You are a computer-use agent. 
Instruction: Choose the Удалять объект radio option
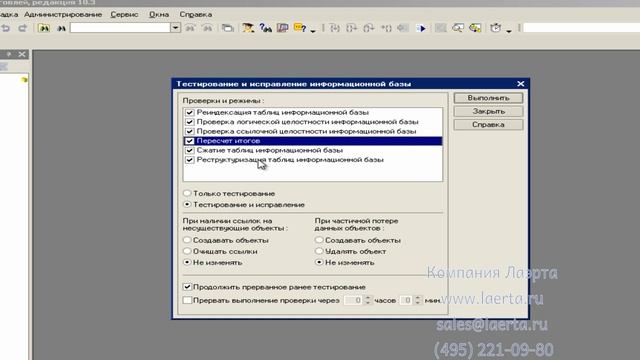[x=319, y=251]
